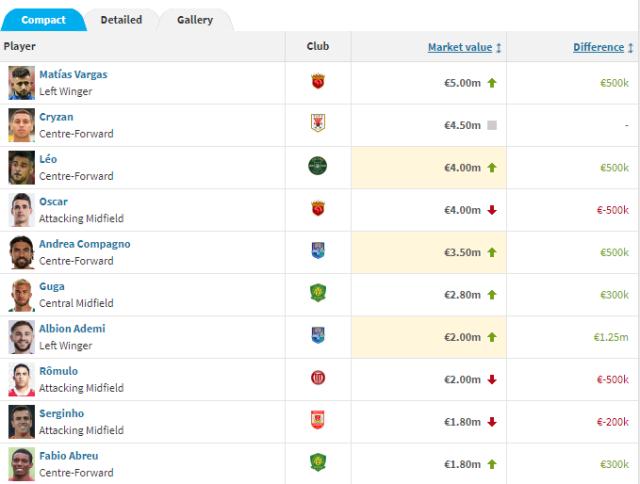Screen dimensions: 640x484
Task: Click Fabio Abreu's portrait thumbnail
Action: tap(21, 464)
